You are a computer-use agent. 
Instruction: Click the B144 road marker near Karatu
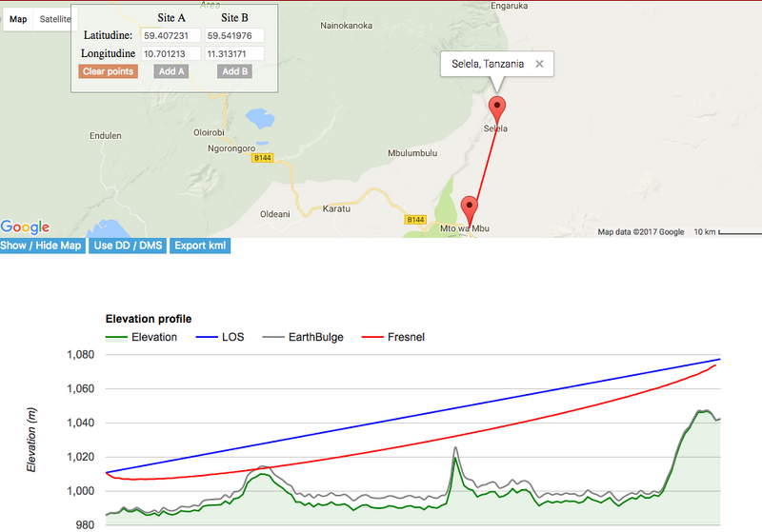[415, 220]
